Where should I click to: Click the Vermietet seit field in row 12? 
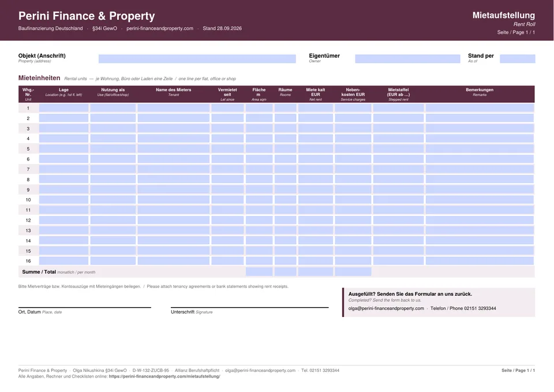[x=227, y=220]
